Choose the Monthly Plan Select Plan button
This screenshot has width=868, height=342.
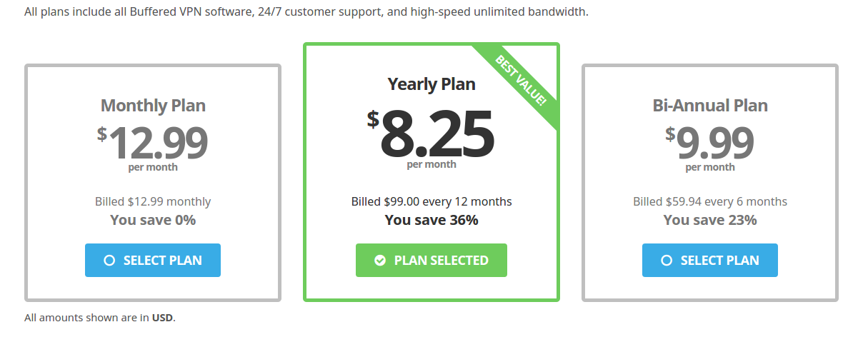coord(153,261)
